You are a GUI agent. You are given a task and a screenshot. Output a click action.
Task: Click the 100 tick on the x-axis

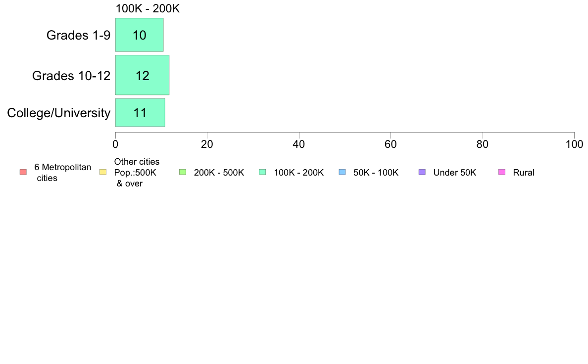[x=574, y=144]
